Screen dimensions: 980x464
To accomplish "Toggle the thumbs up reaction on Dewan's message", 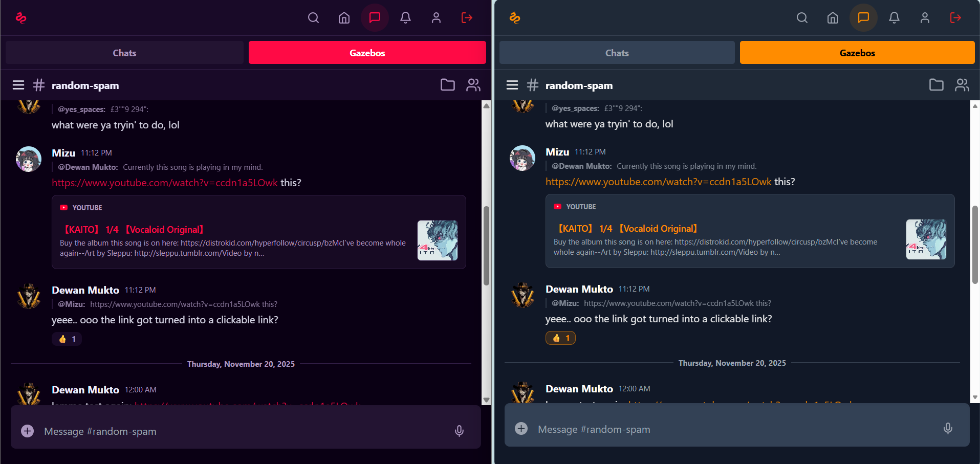I will tap(67, 338).
